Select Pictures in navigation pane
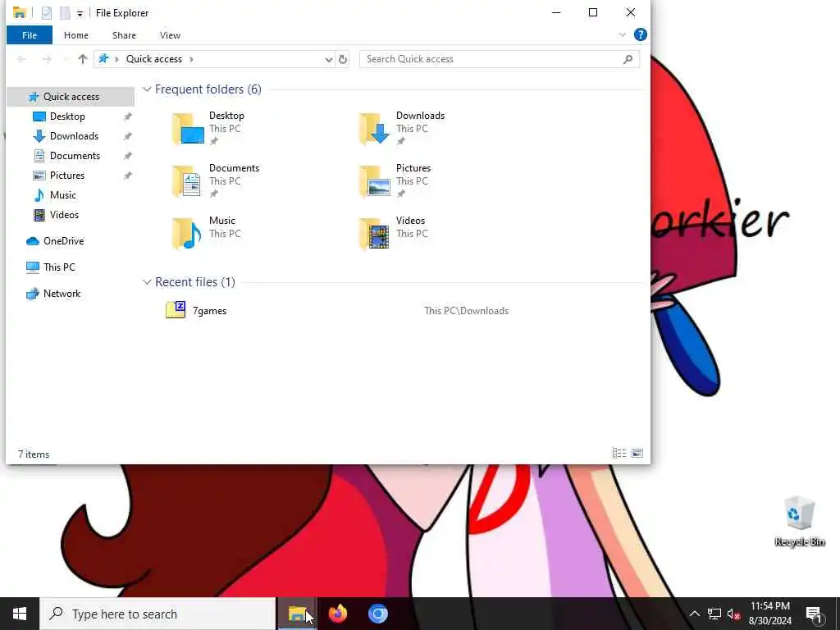Image resolution: width=840 pixels, height=630 pixels. pyautogui.click(x=67, y=176)
